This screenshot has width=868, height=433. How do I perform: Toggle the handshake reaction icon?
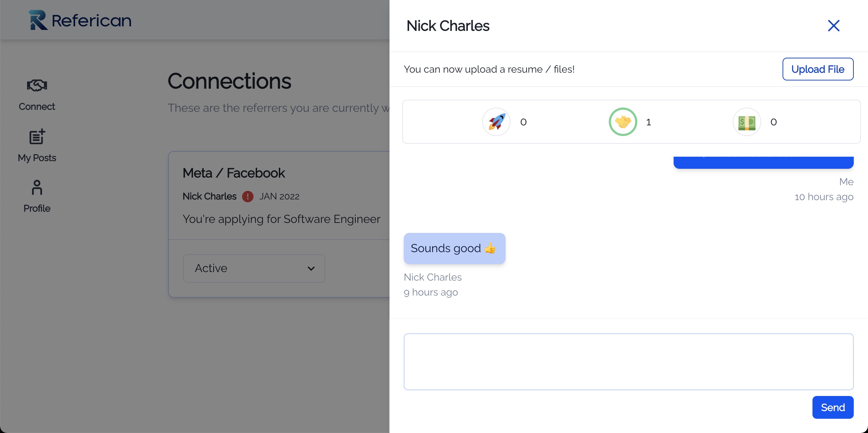[623, 122]
